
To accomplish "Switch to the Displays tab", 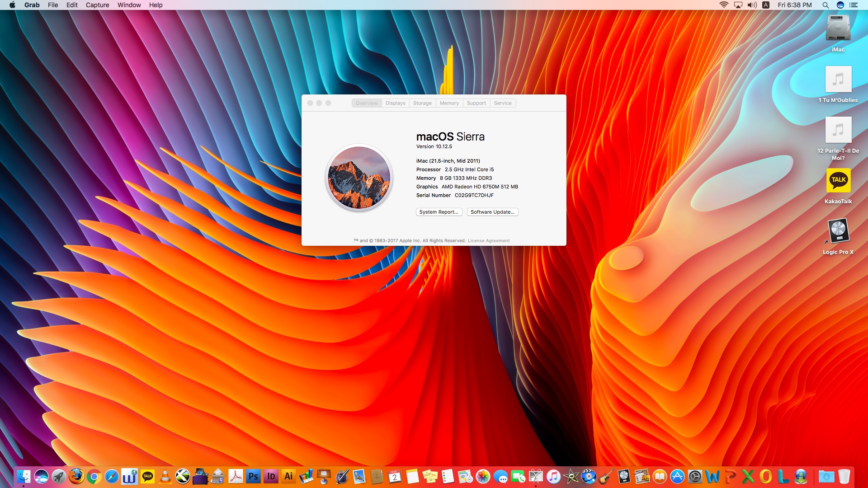I will click(x=395, y=103).
